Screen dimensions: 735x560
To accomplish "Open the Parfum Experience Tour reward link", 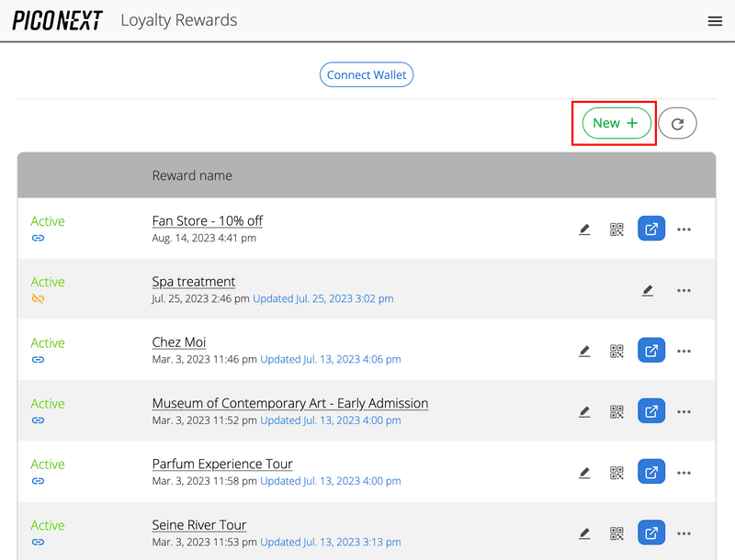I will [x=650, y=472].
